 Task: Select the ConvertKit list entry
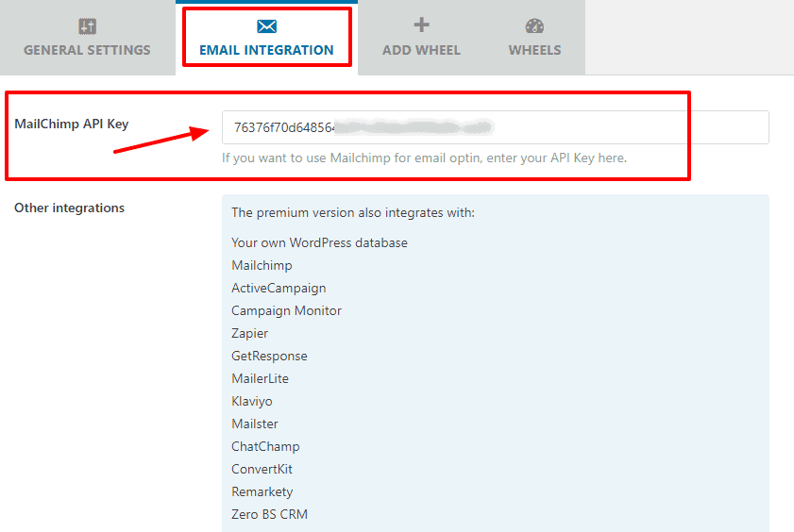(x=262, y=470)
